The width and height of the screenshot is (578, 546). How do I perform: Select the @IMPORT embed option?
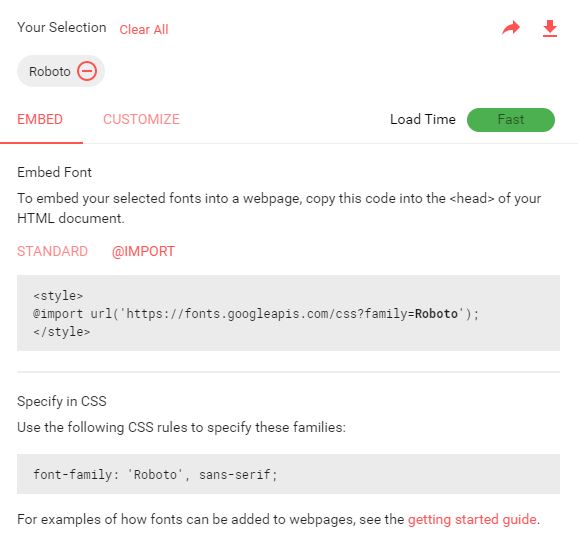(x=143, y=251)
